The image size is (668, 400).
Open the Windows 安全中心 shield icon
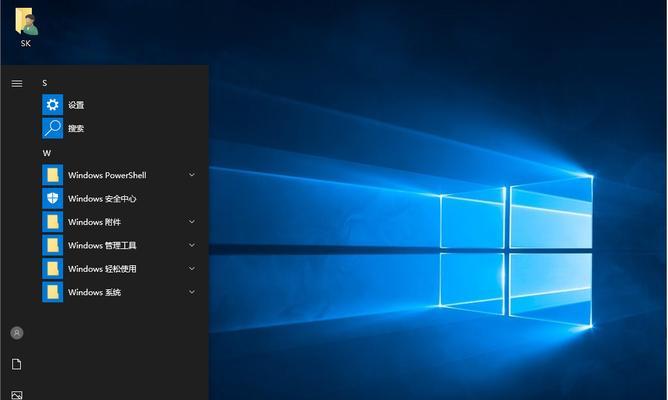click(x=52, y=199)
